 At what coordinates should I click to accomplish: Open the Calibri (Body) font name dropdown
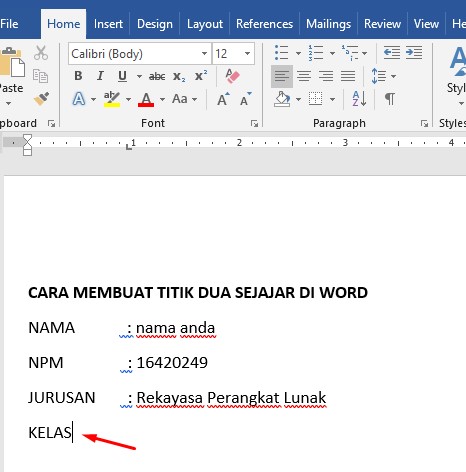pyautogui.click(x=204, y=53)
